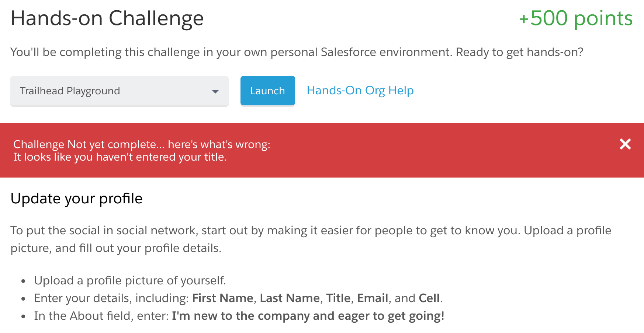This screenshot has width=644, height=333.
Task: Click the bold Last Name text
Action: tap(290, 298)
